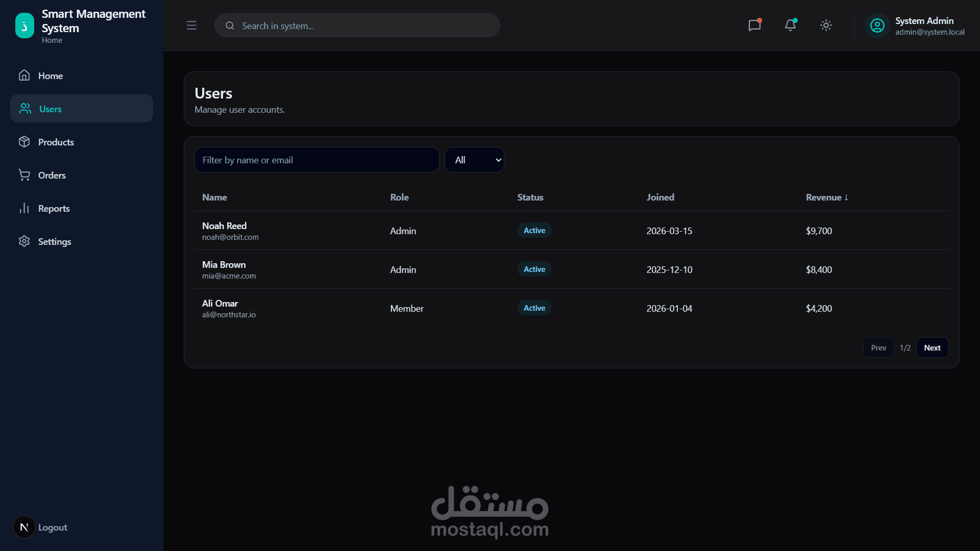
Task: Focus the Filter by name or email field
Action: 316,160
